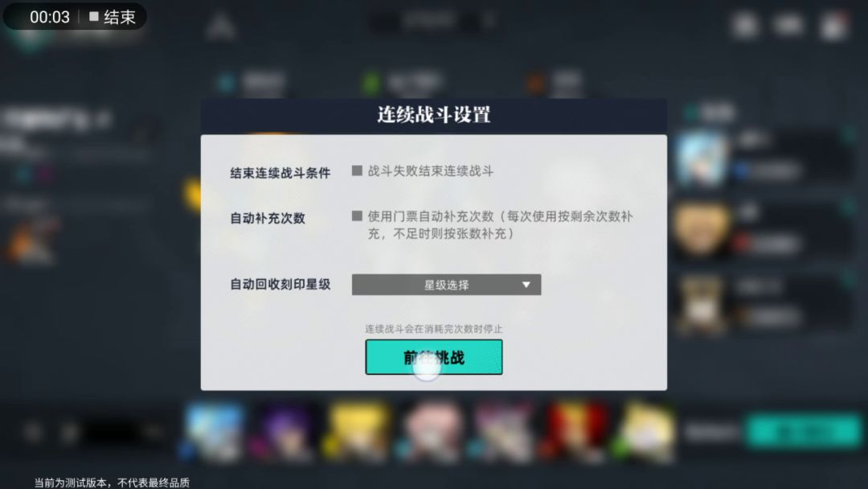Select the blurred blue-haired character in bottom roster
The height and width of the screenshot is (489, 868).
(215, 433)
